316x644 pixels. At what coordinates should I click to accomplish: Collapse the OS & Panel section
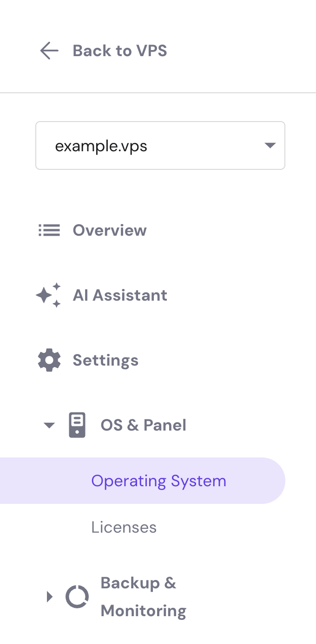coord(49,425)
